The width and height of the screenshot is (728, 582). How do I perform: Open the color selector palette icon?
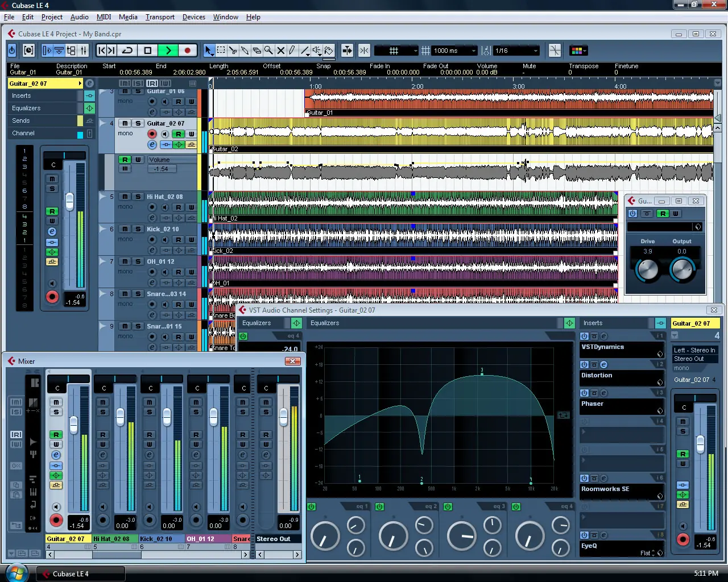click(x=578, y=51)
